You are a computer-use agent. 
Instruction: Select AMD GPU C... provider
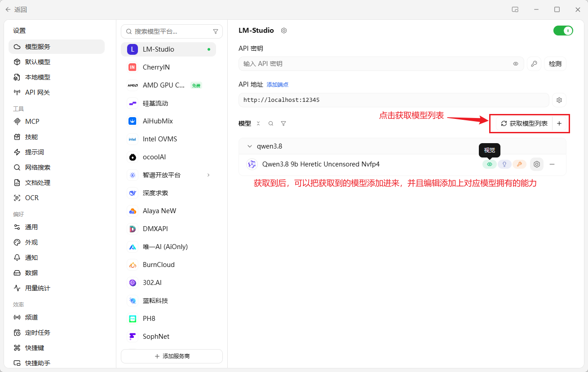168,85
